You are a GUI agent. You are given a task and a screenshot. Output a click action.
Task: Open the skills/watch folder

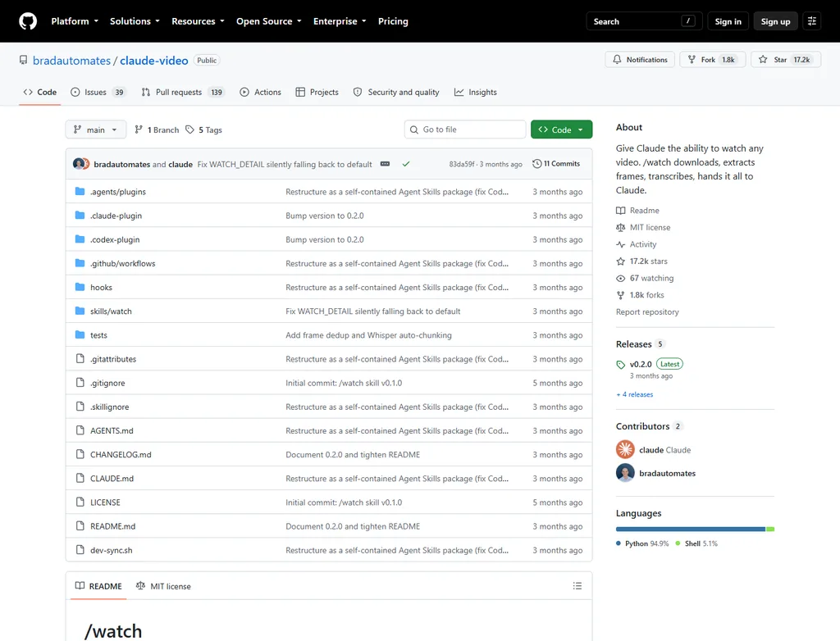click(111, 311)
